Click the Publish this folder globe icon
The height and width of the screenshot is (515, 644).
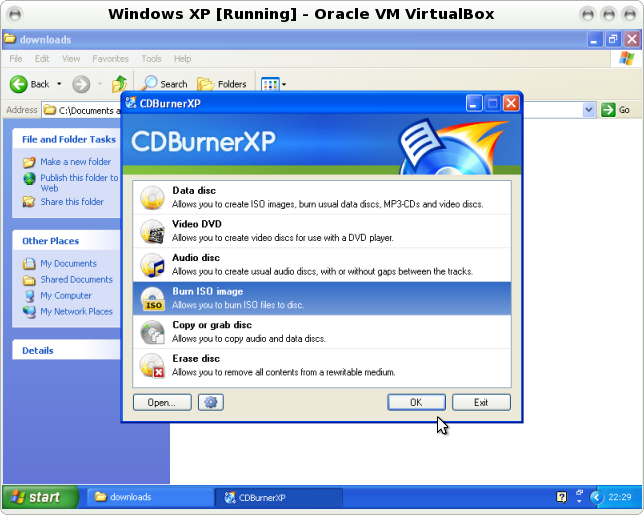[29, 178]
